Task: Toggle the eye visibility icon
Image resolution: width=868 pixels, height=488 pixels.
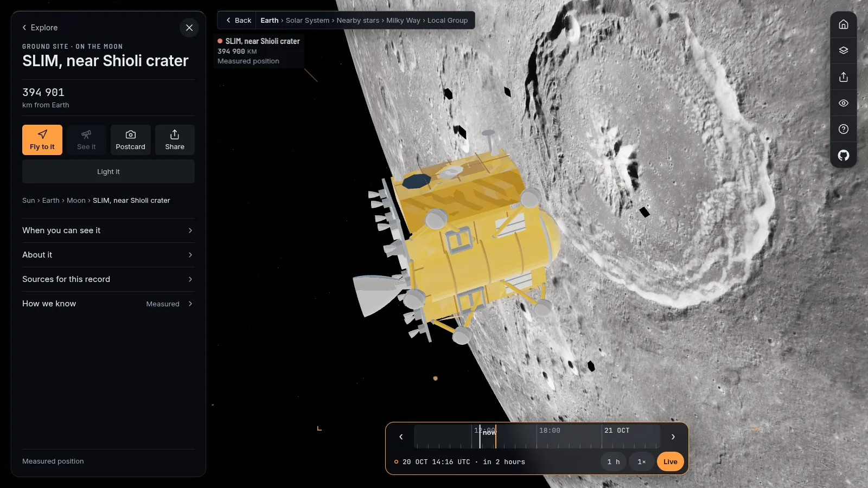Action: point(844,103)
